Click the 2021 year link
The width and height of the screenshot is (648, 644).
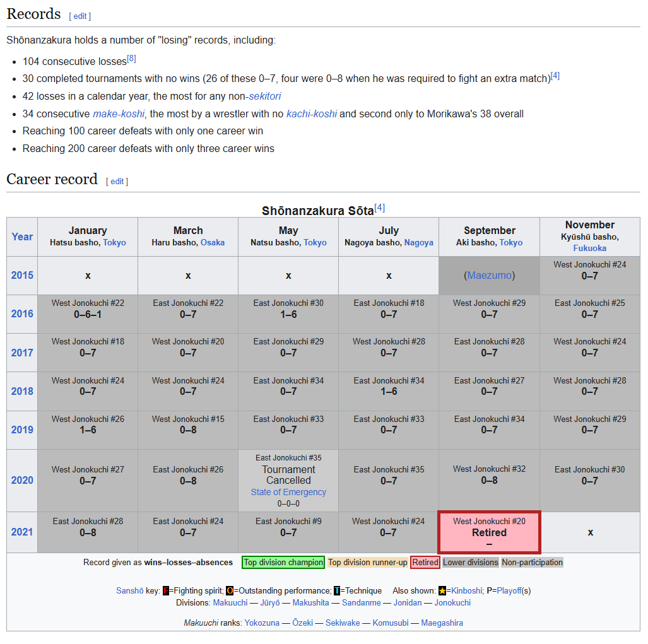click(22, 532)
